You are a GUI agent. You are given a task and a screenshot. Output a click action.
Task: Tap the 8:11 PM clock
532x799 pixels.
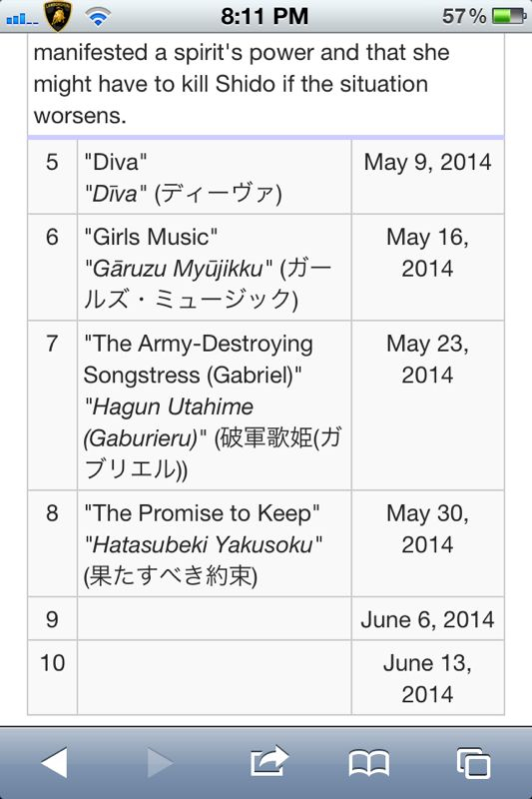[265, 16]
